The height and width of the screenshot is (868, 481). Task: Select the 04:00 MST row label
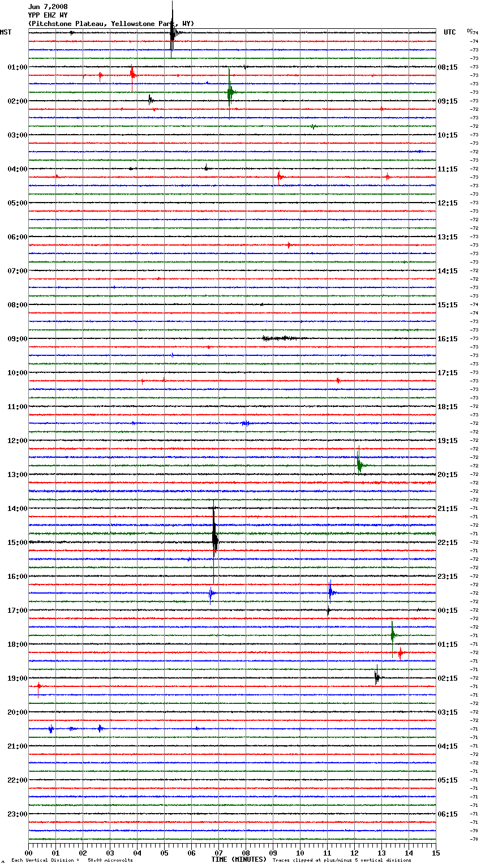[x=18, y=169]
